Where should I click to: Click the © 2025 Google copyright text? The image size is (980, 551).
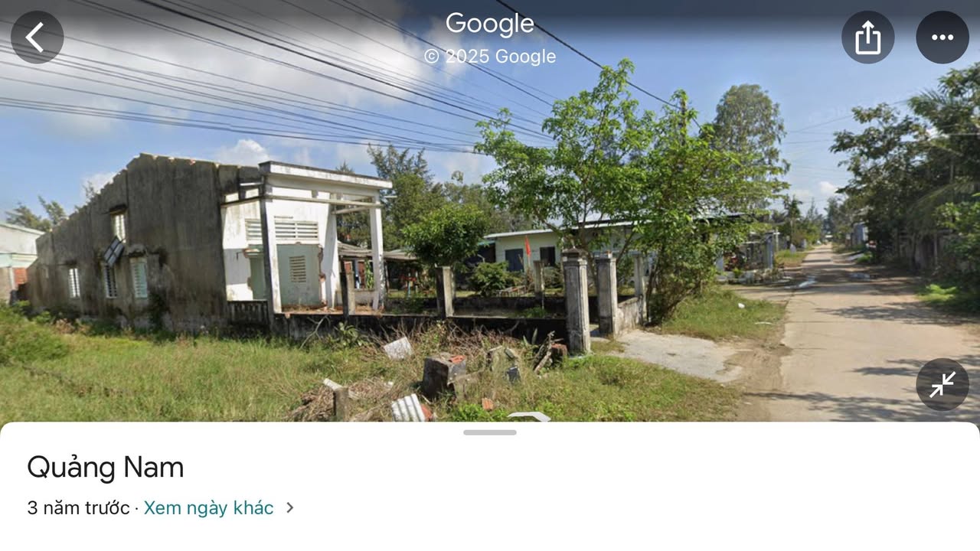pyautogui.click(x=490, y=57)
